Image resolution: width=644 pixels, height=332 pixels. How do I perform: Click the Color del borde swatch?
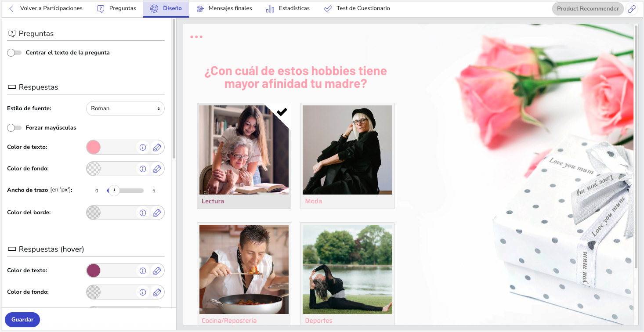[x=94, y=213]
